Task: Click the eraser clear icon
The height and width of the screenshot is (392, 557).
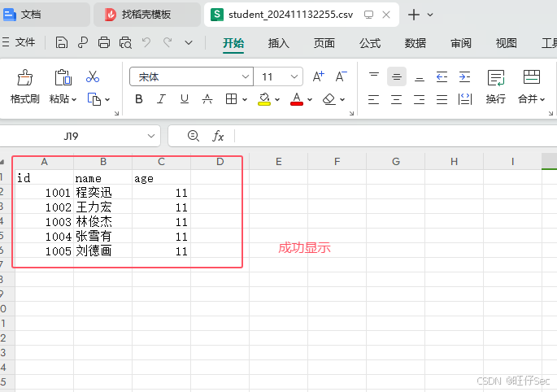Action: point(329,99)
